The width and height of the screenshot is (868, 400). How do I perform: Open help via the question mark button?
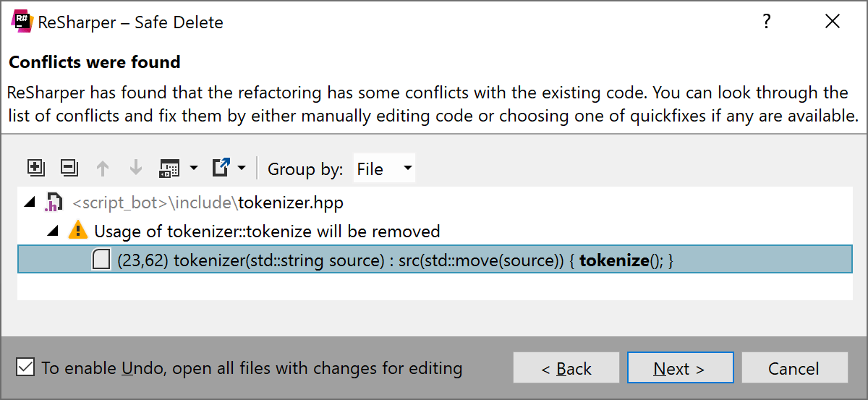[767, 22]
